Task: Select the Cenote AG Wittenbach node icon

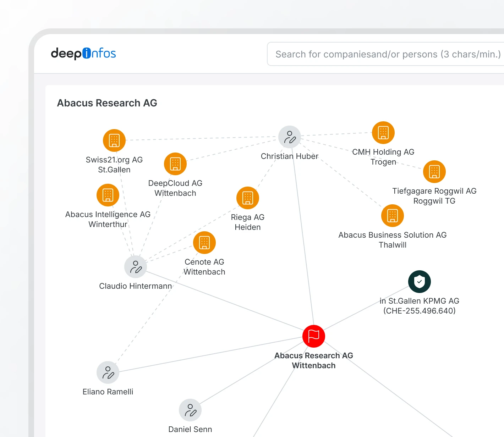Action: pyautogui.click(x=204, y=243)
